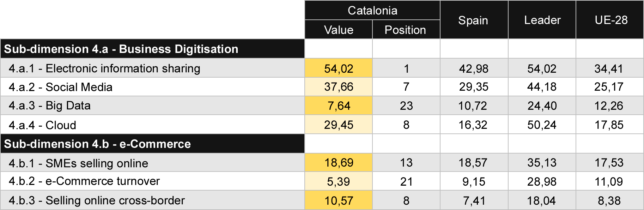The height and width of the screenshot is (210, 644).
Task: Select the highlighted 7,64 Big Data value
Action: click(x=339, y=106)
